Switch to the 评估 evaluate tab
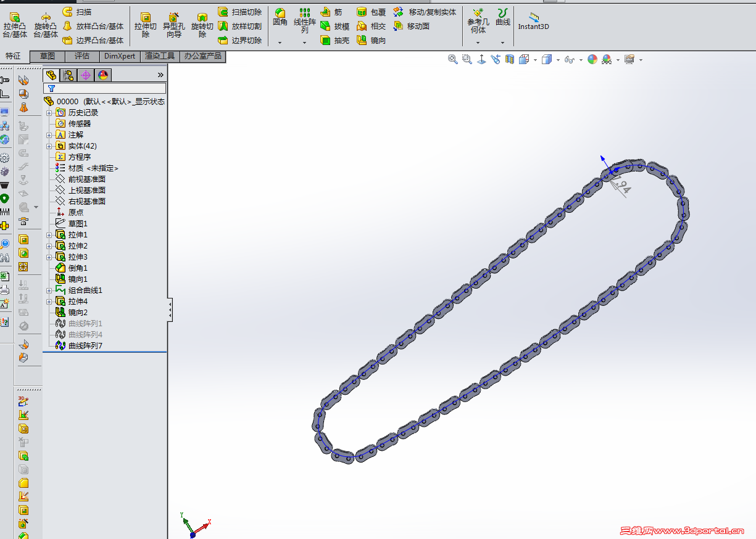Screen dimensions: 756x539 tap(82, 56)
